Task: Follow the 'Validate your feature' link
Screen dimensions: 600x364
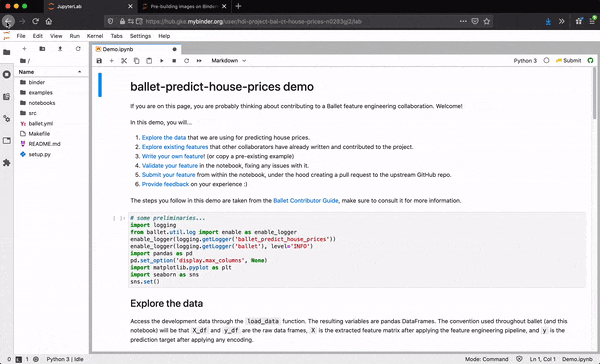Action: [170, 166]
